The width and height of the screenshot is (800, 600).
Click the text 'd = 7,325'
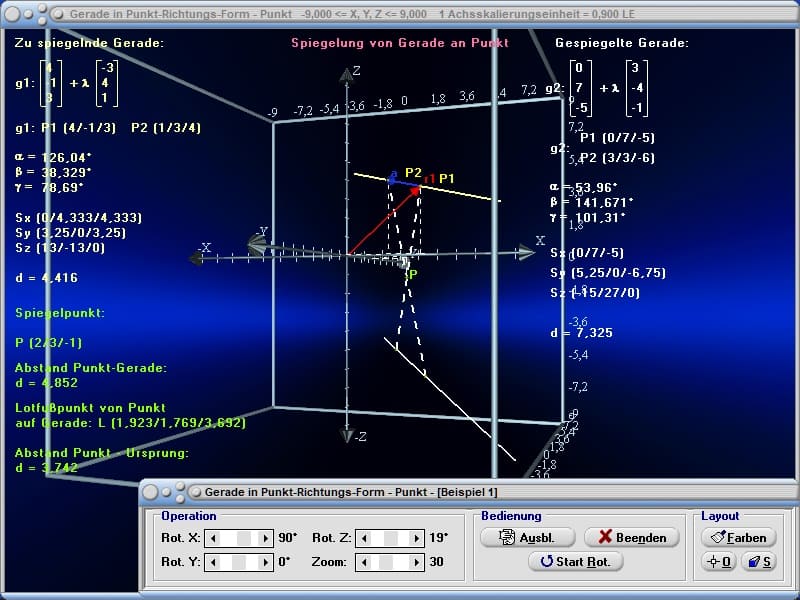point(581,333)
